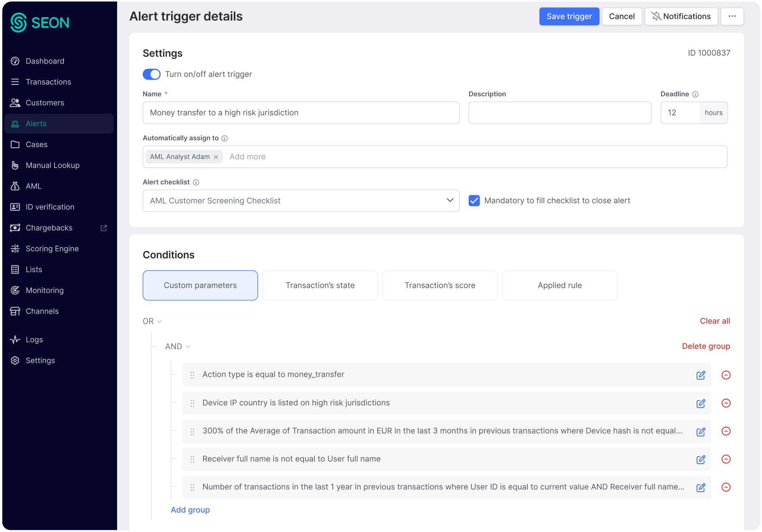Click the Notifications bell button
Viewport: 762px width, 532px height.
coord(681,16)
